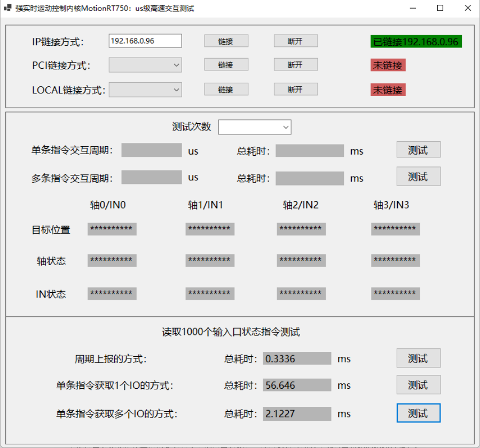The image size is (480, 448).
Task: Click the IP address input field
Action: coord(145,41)
